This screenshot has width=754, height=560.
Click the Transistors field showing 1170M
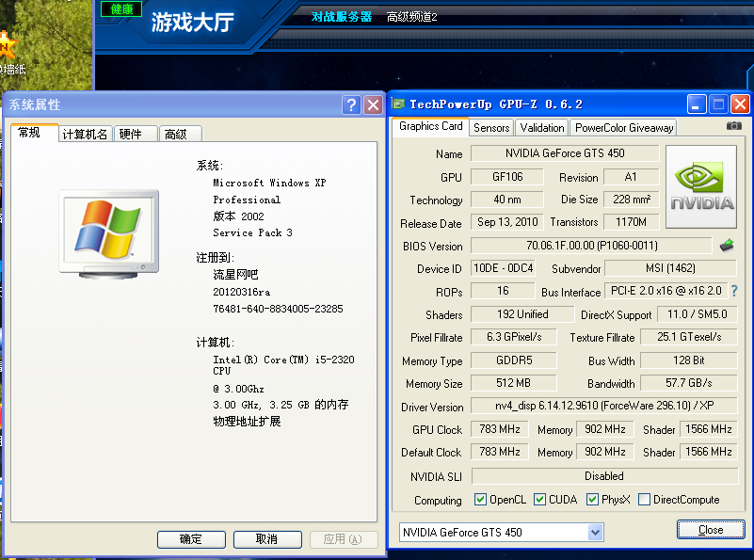coord(631,222)
